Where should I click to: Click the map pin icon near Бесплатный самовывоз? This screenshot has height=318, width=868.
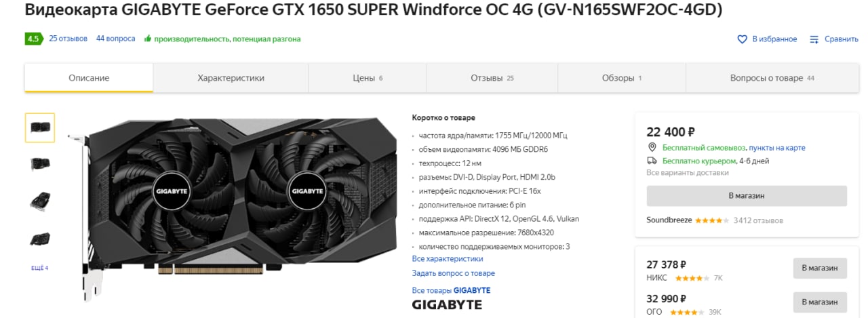point(652,147)
